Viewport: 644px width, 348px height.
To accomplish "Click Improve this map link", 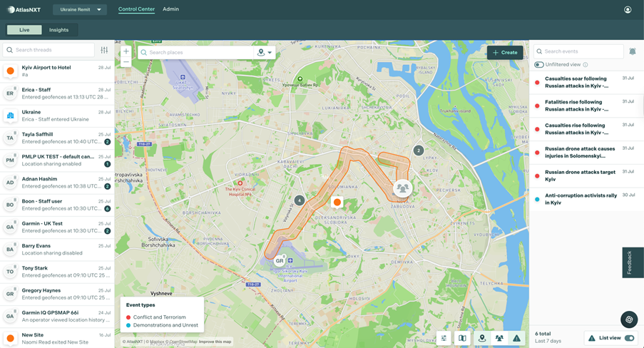I will tap(215, 342).
